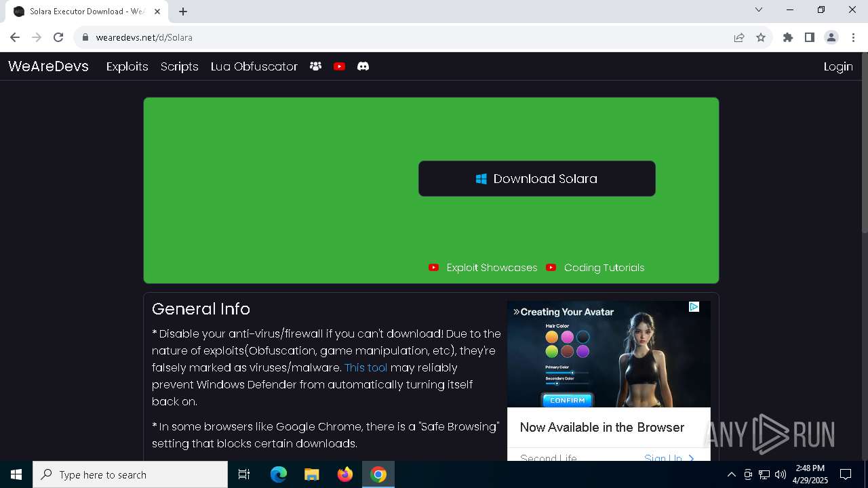Click the Login link
The image size is (868, 488).
838,66
